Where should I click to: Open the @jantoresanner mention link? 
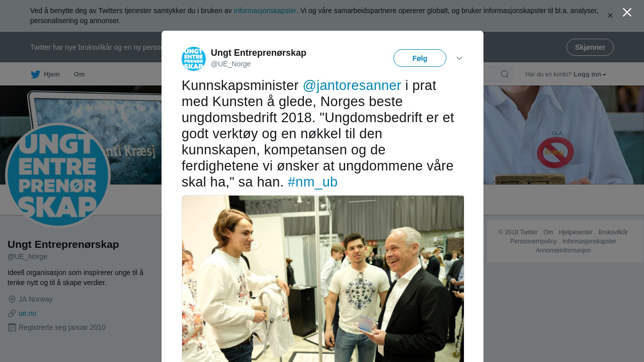point(352,85)
